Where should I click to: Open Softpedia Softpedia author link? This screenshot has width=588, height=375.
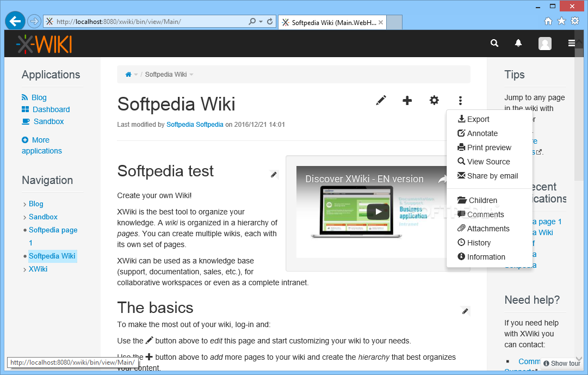195,124
